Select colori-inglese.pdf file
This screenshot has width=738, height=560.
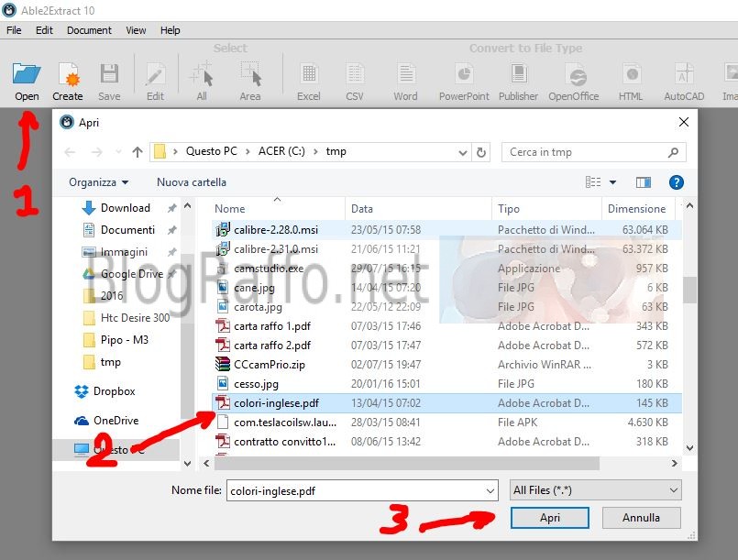point(446,403)
